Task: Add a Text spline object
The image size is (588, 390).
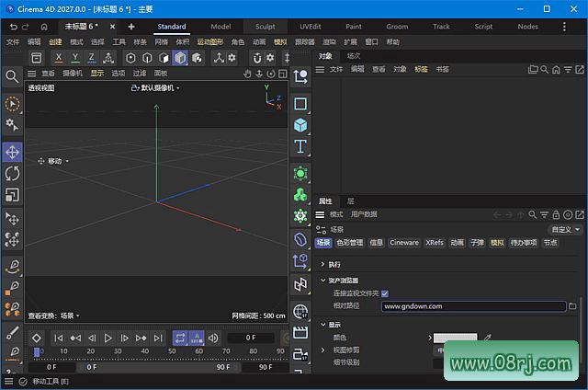Action: click(x=300, y=146)
